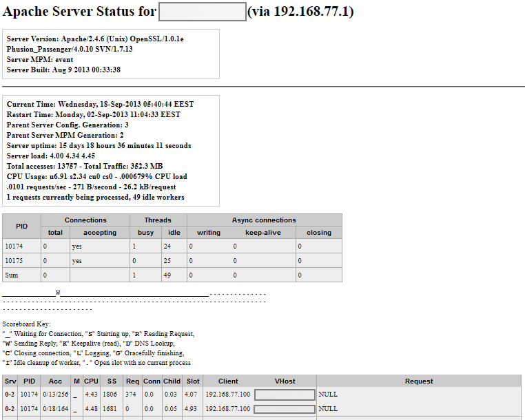Image resolution: width=525 pixels, height=420 pixels.
Task: Click SS value 1806
Action: tap(110, 395)
